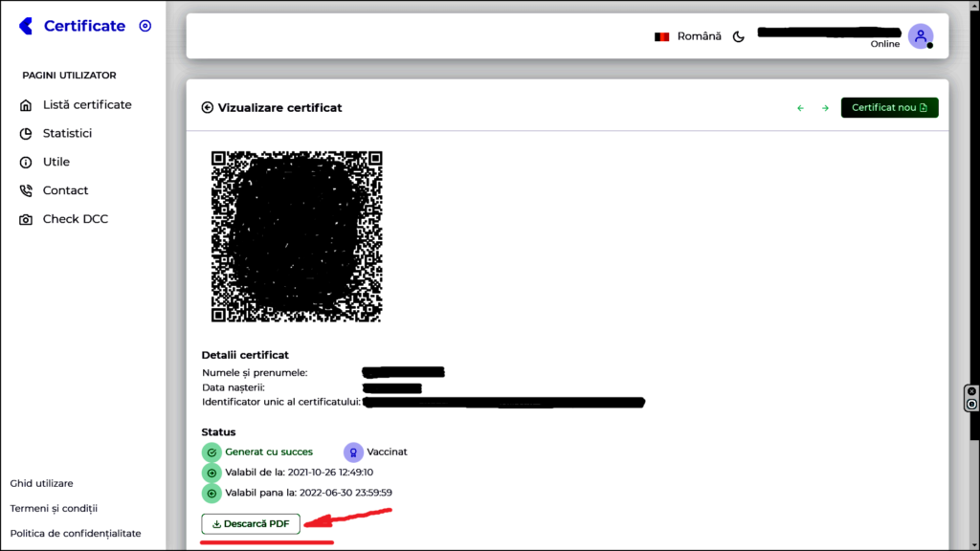Open Statistici via its pie chart icon
Screen dimensions: 980x551
pyautogui.click(x=24, y=133)
